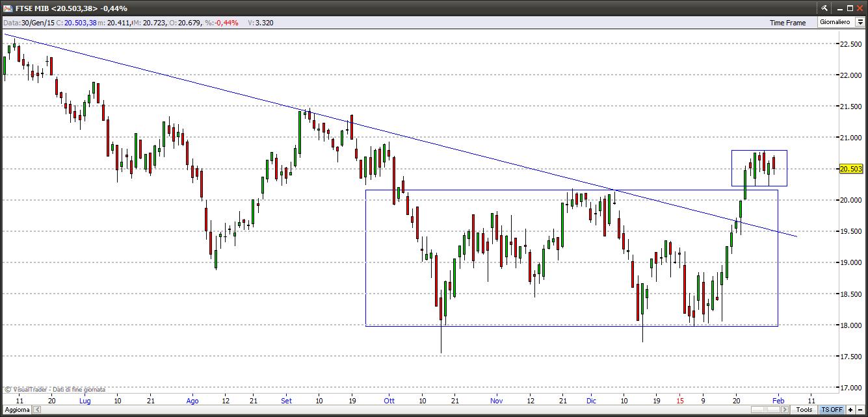The height and width of the screenshot is (417, 868).
Task: Click the Lug month label on axis
Action: tap(85, 401)
